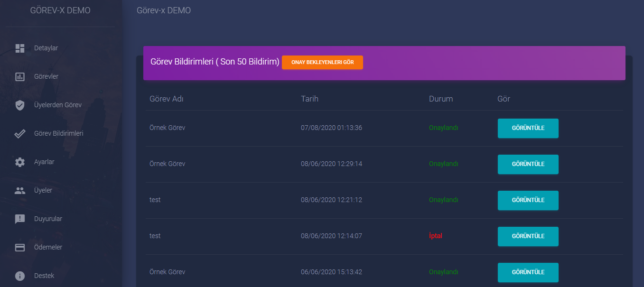Open Görüntüle for test 12:21:12 row
The width and height of the screenshot is (644, 287).
click(528, 200)
